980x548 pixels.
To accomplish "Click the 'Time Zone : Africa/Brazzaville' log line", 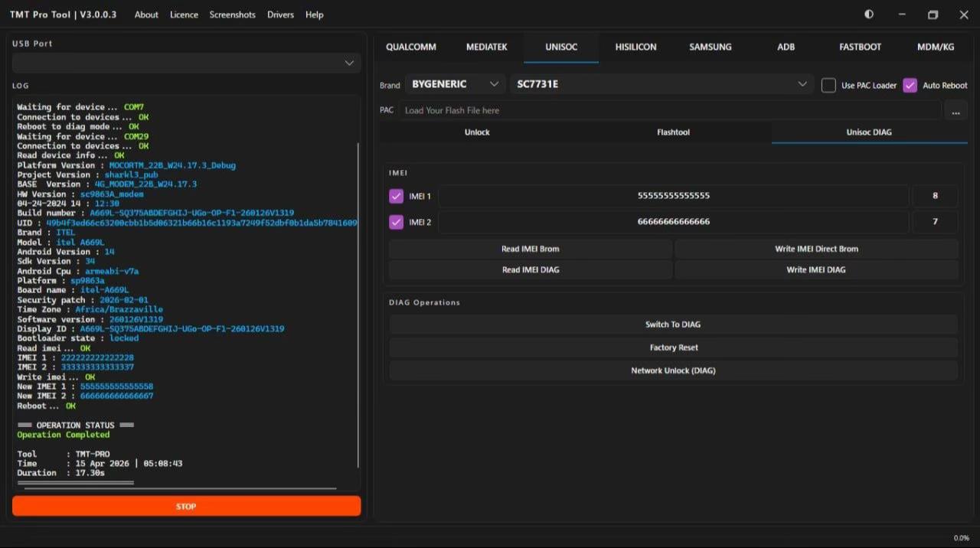I will 90,309.
